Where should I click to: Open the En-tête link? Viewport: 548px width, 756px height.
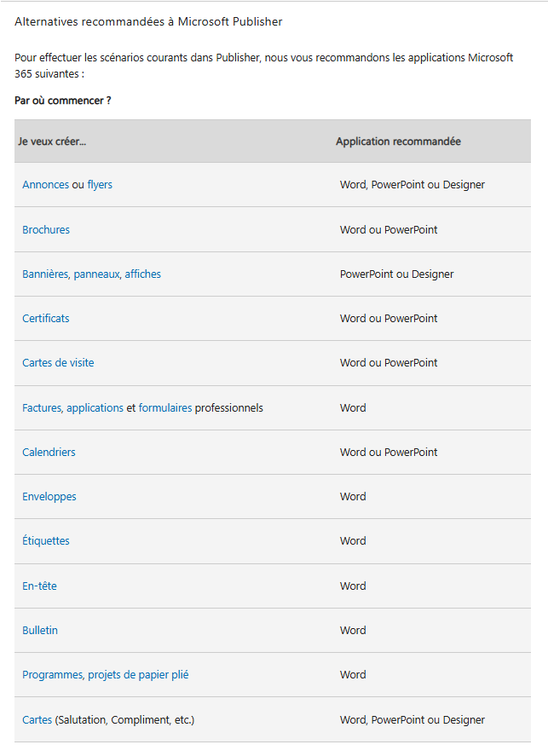(x=39, y=586)
